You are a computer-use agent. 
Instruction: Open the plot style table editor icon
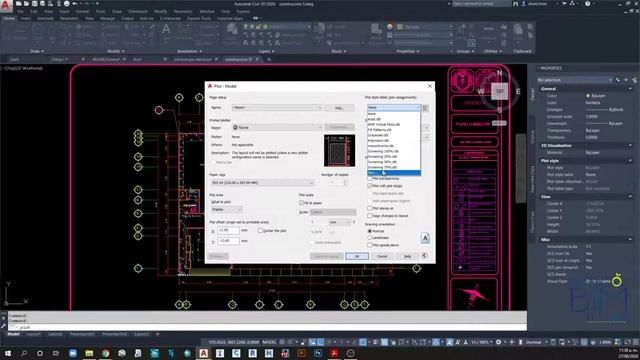(x=425, y=108)
